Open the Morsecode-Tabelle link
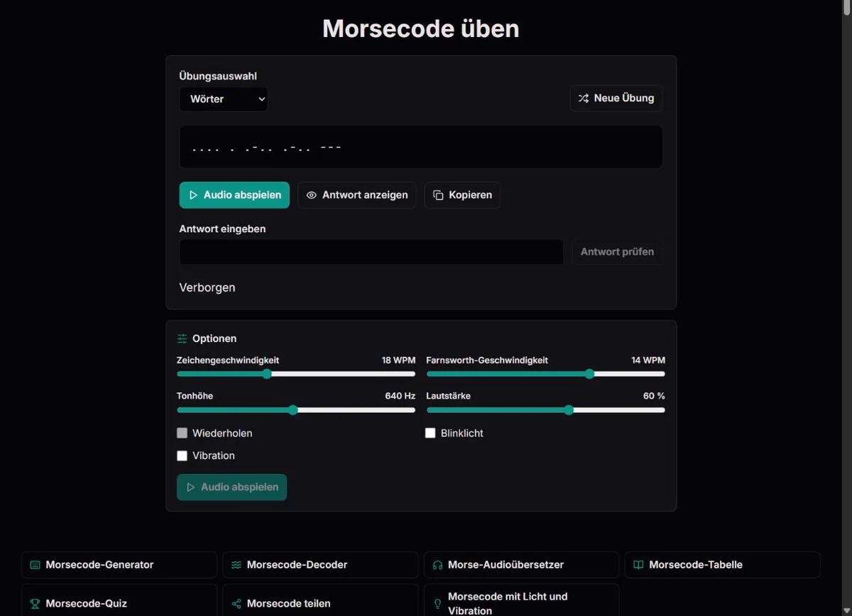This screenshot has width=852, height=616. pos(723,565)
